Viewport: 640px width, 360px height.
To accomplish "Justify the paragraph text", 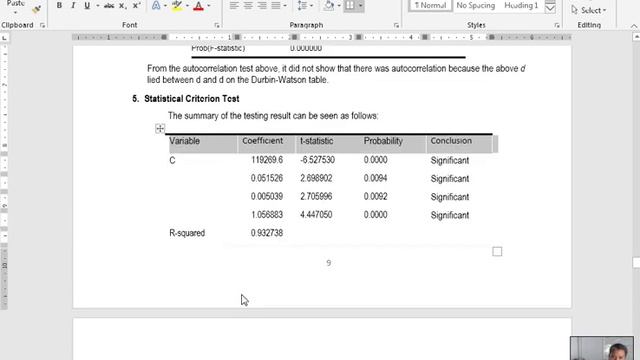I will [x=276, y=6].
